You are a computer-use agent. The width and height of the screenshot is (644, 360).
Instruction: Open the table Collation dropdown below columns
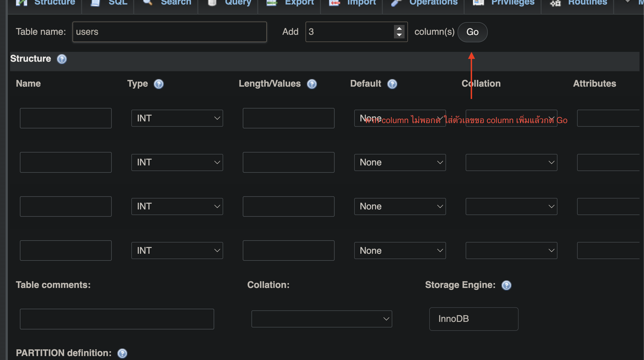click(322, 319)
